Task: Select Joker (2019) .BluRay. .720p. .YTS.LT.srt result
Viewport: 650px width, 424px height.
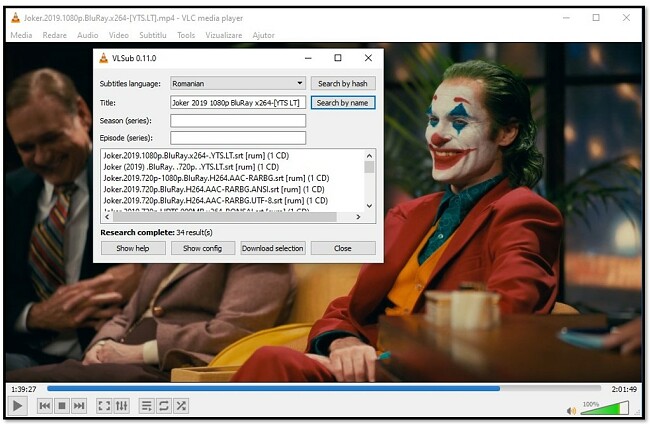Action: [191, 167]
